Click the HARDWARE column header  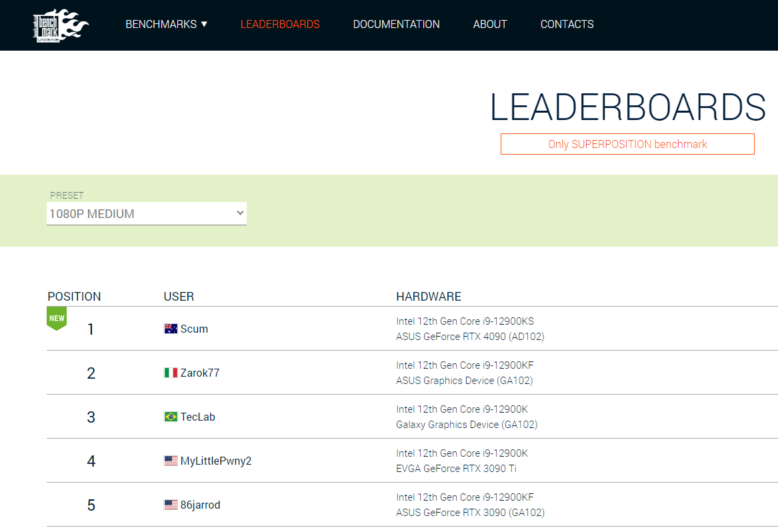click(x=429, y=297)
